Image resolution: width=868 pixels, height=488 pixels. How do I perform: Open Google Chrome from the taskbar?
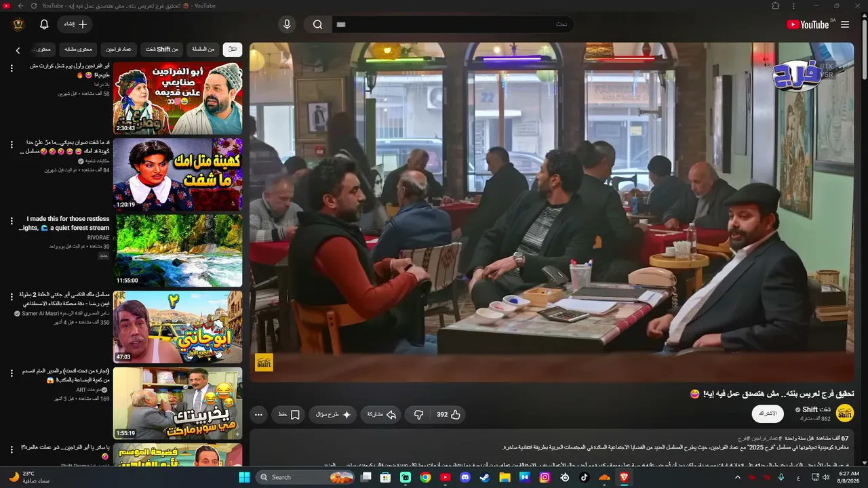pos(425,477)
